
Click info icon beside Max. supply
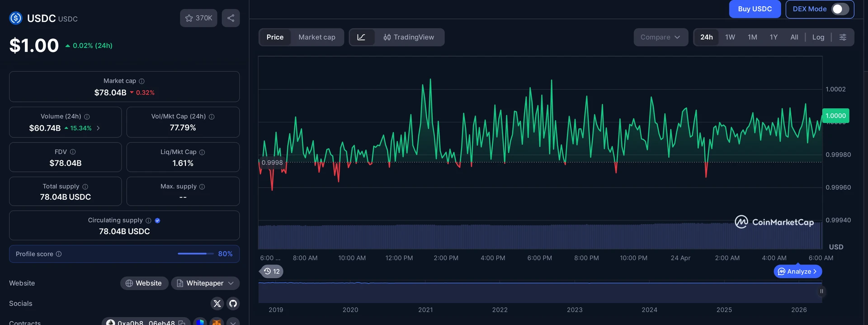(x=202, y=187)
